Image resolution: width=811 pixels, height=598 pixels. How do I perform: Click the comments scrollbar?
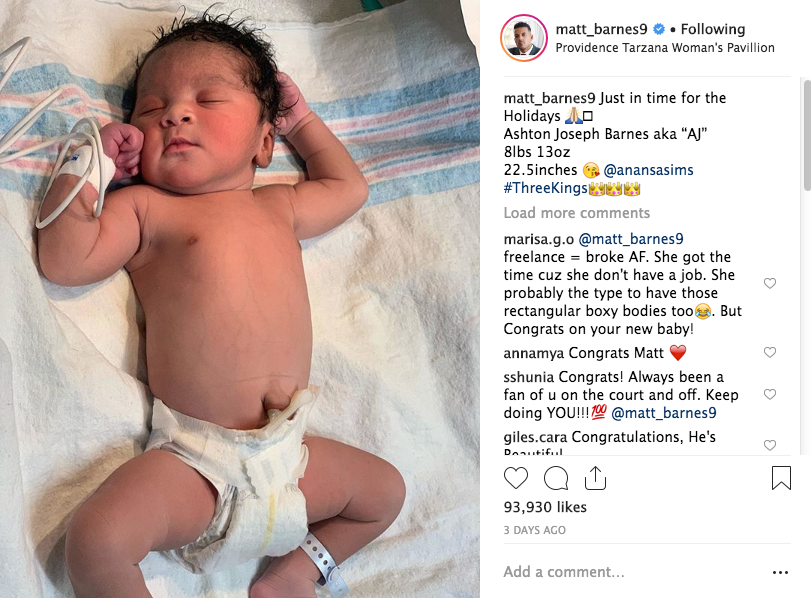807,136
